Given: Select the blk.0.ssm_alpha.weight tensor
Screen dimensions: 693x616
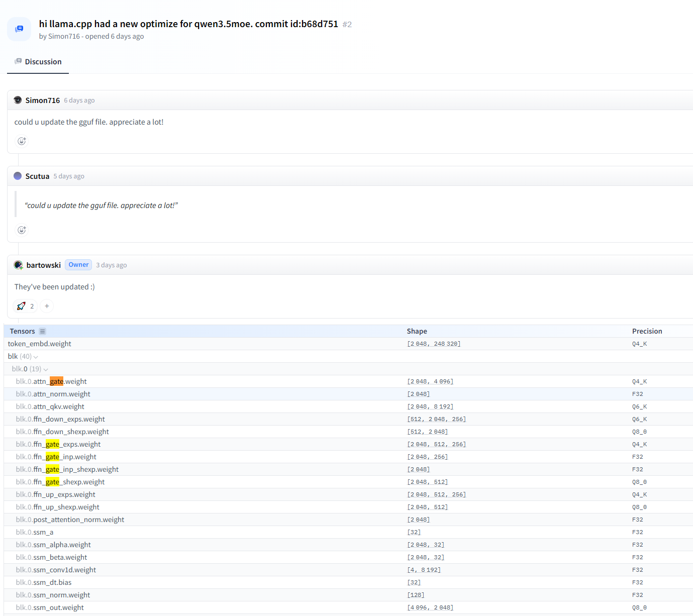Looking at the screenshot, I should tap(348, 545).
